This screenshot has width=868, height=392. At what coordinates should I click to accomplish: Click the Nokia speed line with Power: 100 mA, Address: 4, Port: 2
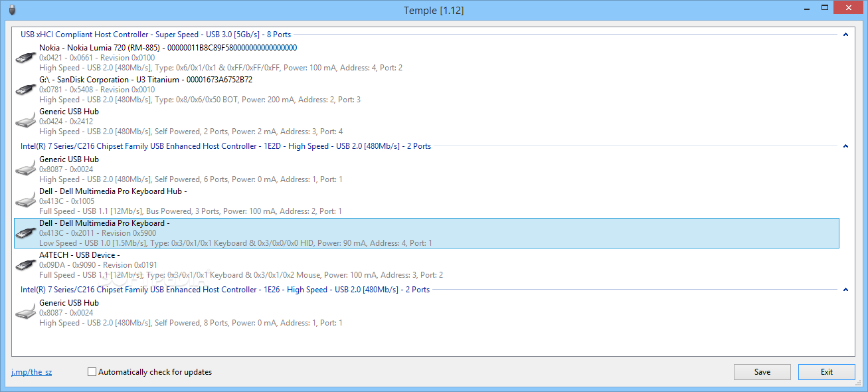pos(220,68)
